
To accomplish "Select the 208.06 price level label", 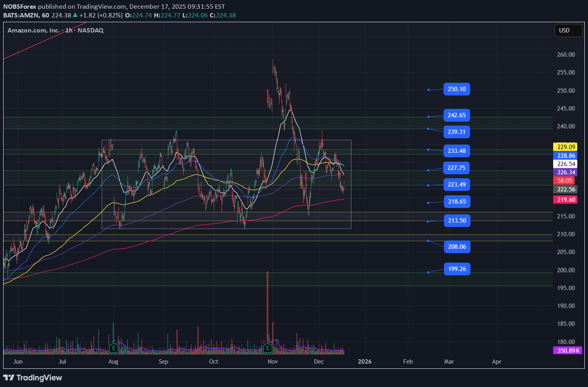I will [x=457, y=247].
